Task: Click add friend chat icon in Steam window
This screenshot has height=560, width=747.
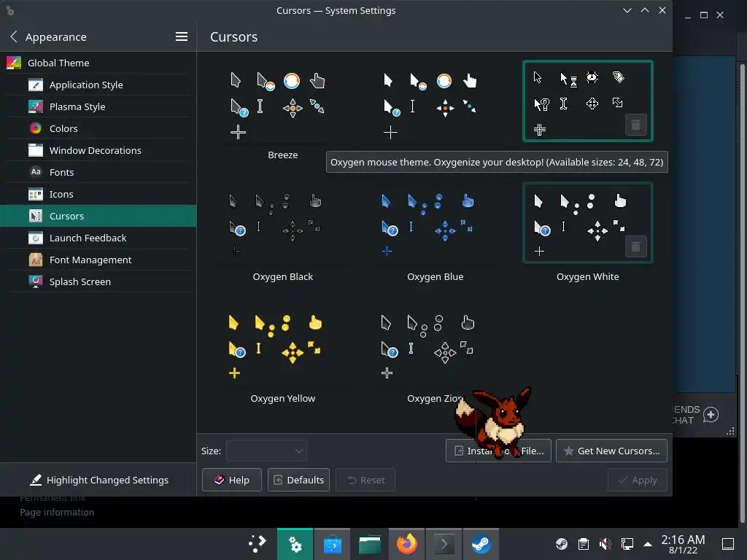Action: tap(711, 415)
